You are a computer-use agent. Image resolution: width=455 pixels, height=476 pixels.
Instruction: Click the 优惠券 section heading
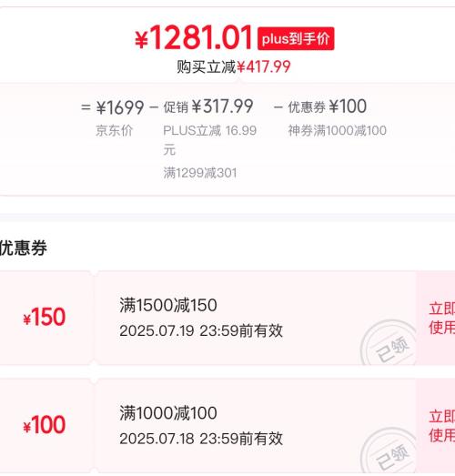pos(24,248)
